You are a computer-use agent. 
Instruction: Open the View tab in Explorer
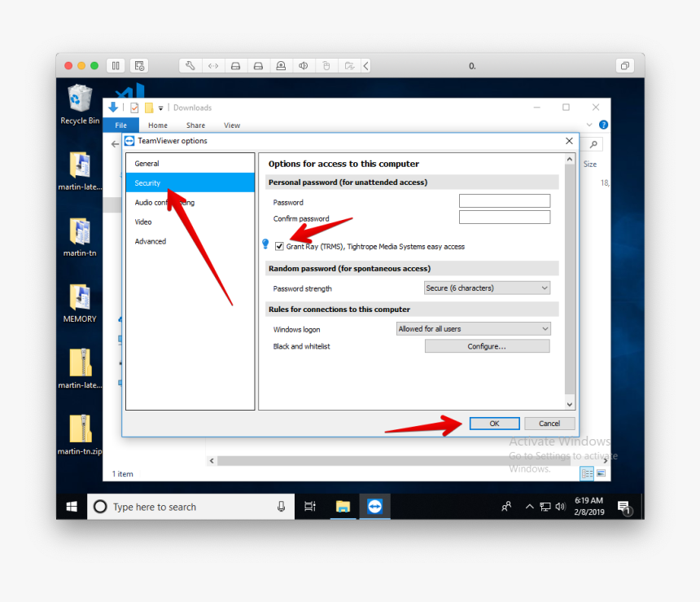232,125
